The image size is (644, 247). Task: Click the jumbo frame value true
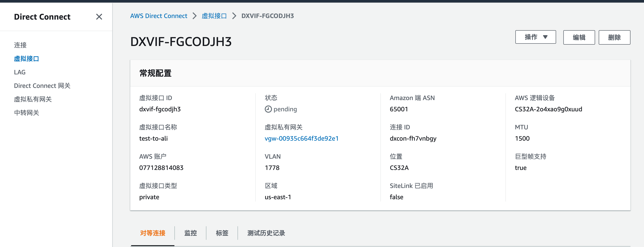coord(521,167)
